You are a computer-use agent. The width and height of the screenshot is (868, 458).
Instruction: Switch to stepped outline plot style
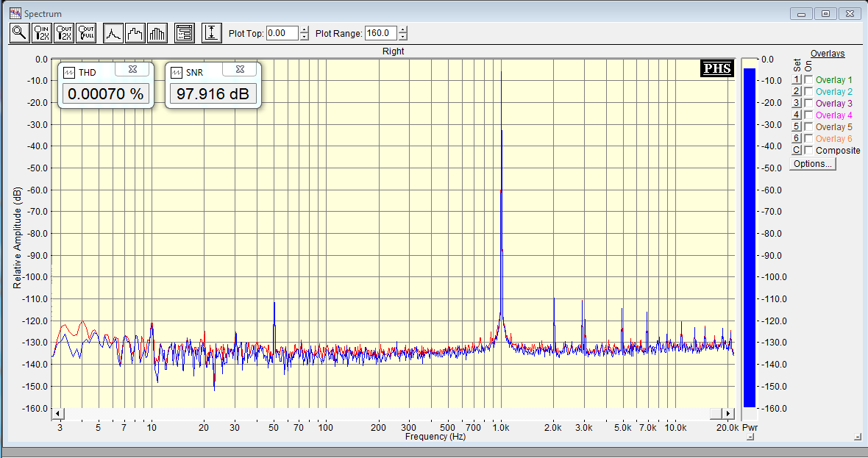point(135,33)
